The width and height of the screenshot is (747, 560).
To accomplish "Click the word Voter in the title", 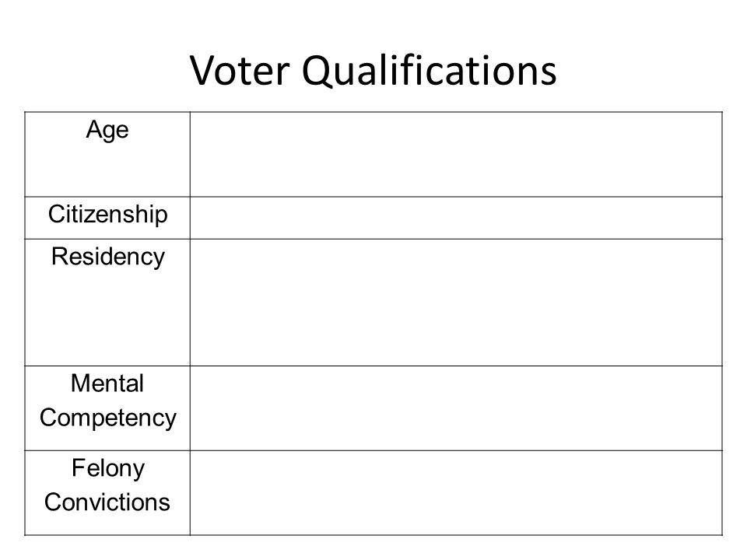I will 240,70.
